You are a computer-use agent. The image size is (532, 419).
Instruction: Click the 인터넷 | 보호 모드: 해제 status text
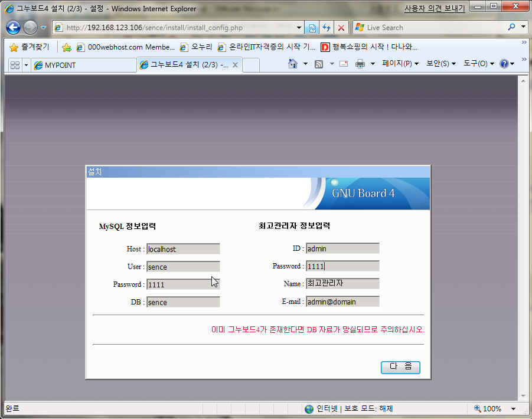(354, 408)
